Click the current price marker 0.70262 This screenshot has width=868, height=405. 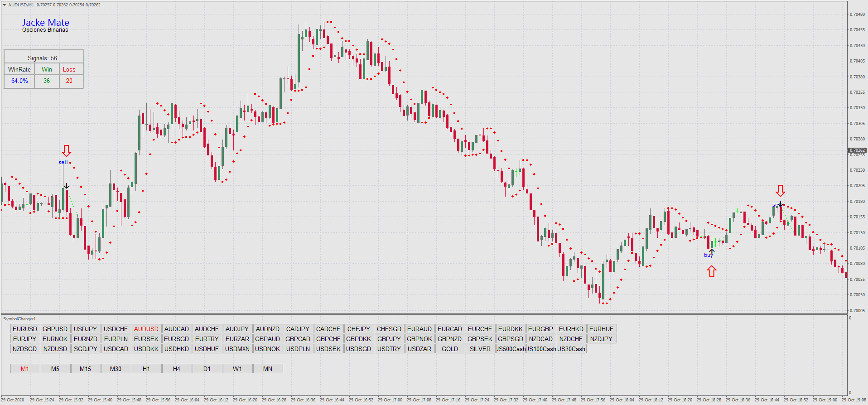point(857,150)
